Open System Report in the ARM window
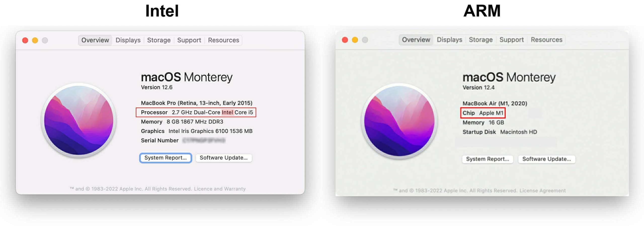644x226 pixels. tap(487, 159)
